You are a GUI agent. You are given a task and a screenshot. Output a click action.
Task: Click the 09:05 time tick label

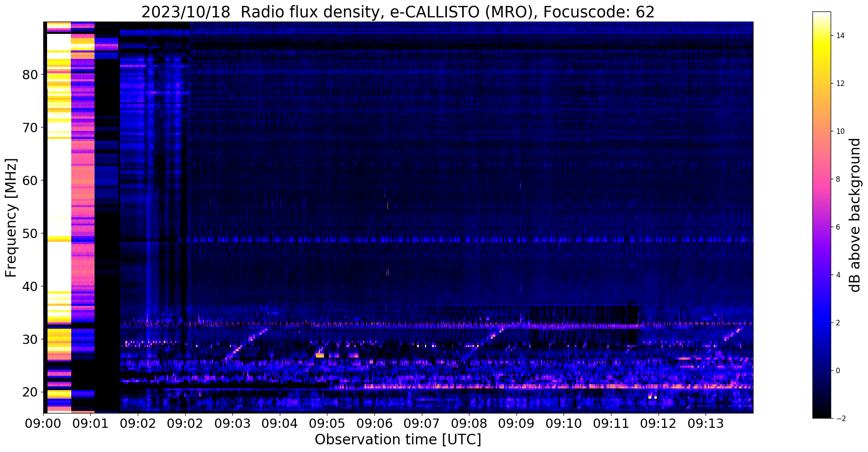click(327, 423)
